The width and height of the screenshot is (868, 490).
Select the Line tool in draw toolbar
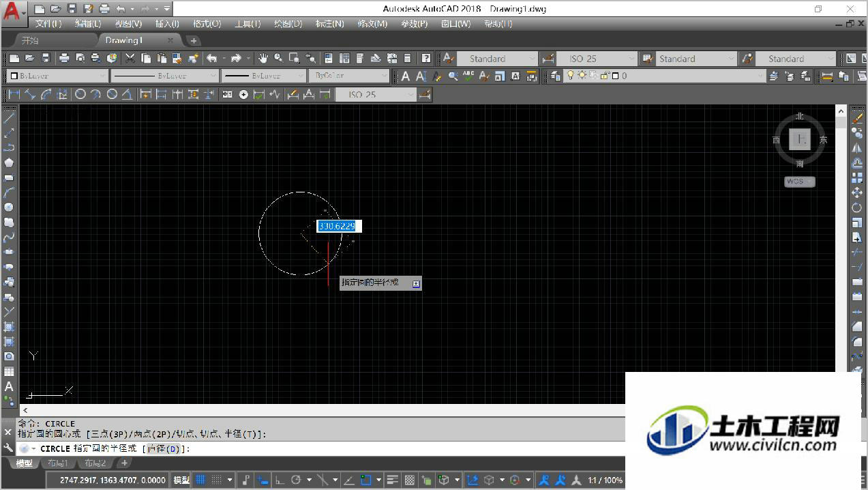point(9,118)
